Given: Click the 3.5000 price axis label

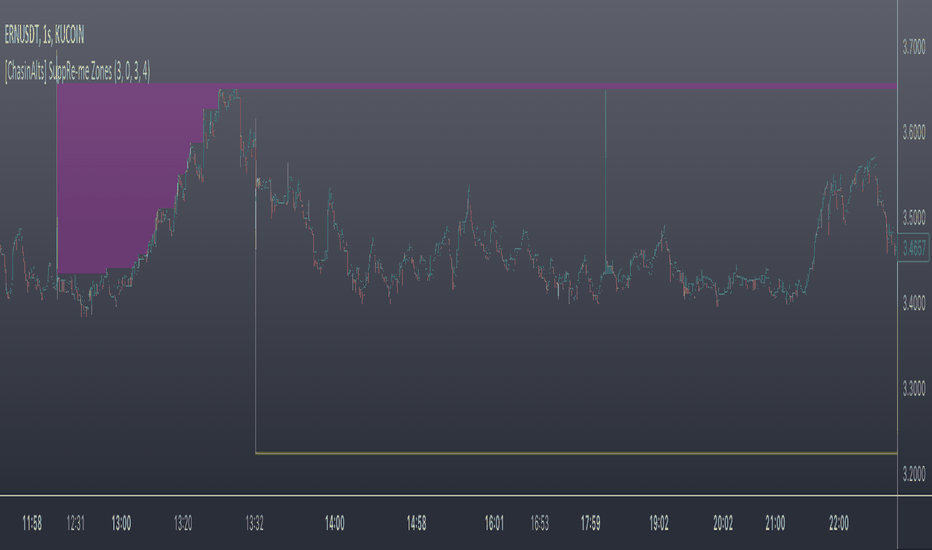Looking at the screenshot, I should [x=914, y=218].
